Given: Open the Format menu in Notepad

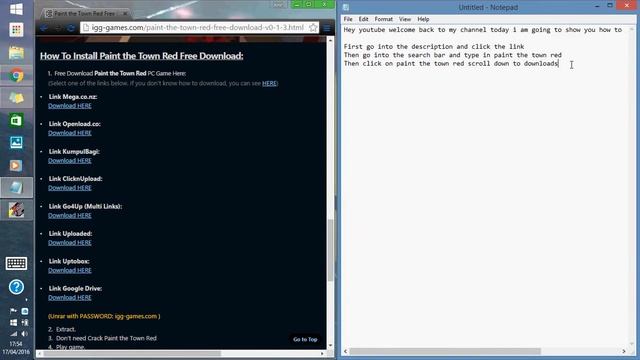Looking at the screenshot, I should [x=384, y=19].
